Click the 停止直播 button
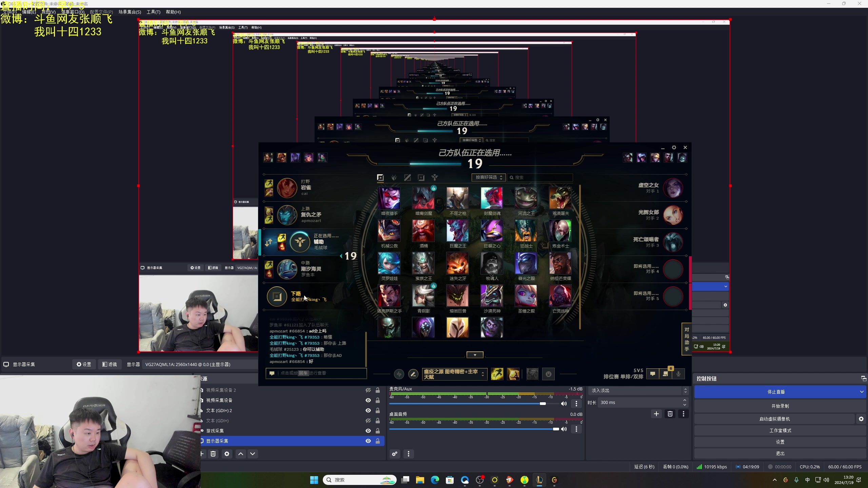Screen dimensions: 868x488 coord(776,392)
